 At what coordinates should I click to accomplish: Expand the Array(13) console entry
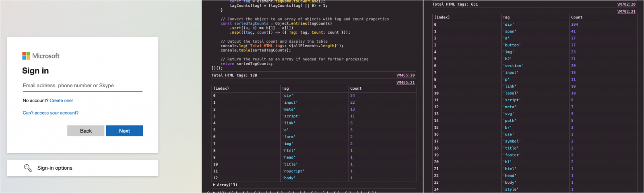coord(215,185)
